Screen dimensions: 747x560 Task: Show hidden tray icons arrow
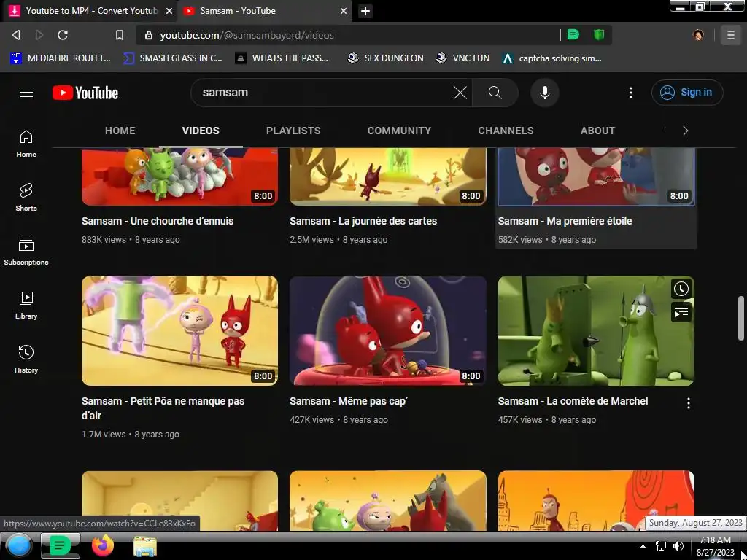643,546
